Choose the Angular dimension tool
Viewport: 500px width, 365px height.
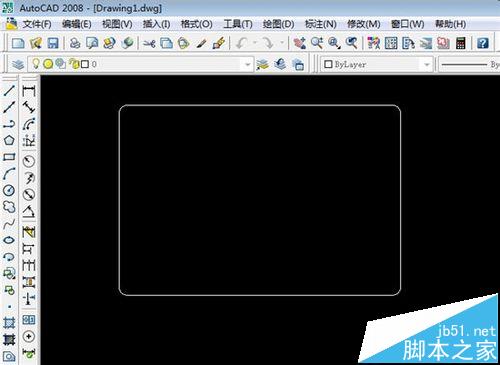tap(29, 212)
